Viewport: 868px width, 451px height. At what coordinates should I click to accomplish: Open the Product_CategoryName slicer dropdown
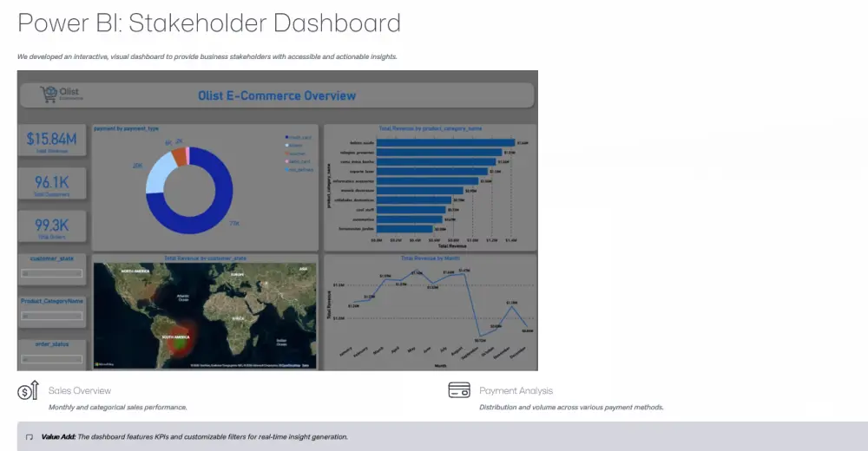coord(51,316)
